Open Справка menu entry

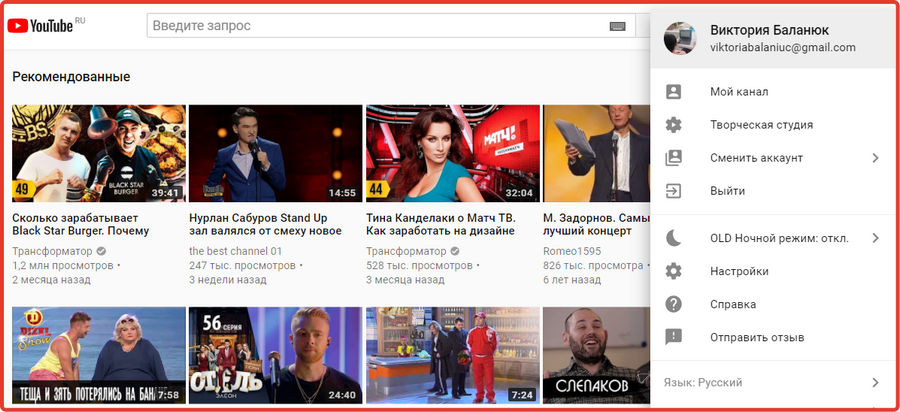(773, 304)
